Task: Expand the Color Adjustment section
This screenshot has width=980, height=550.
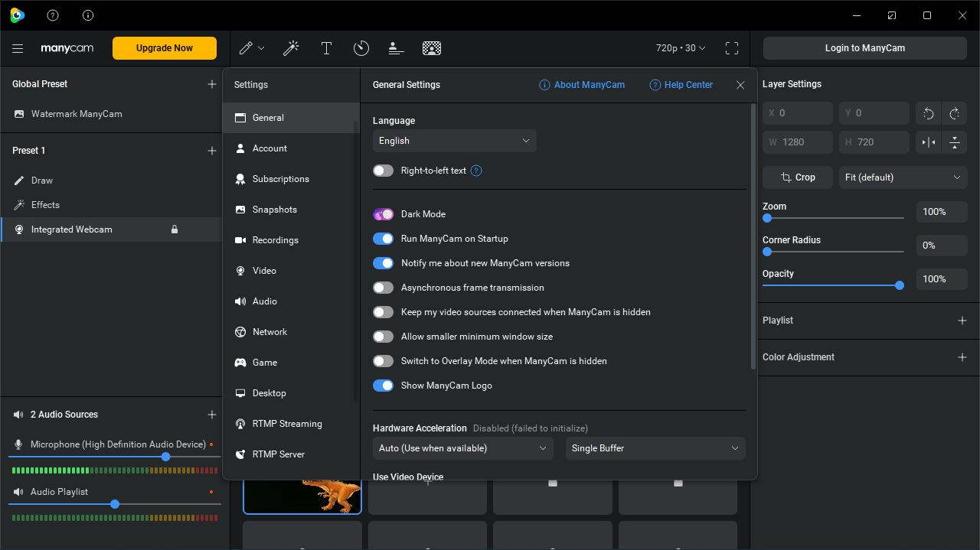Action: pos(962,357)
